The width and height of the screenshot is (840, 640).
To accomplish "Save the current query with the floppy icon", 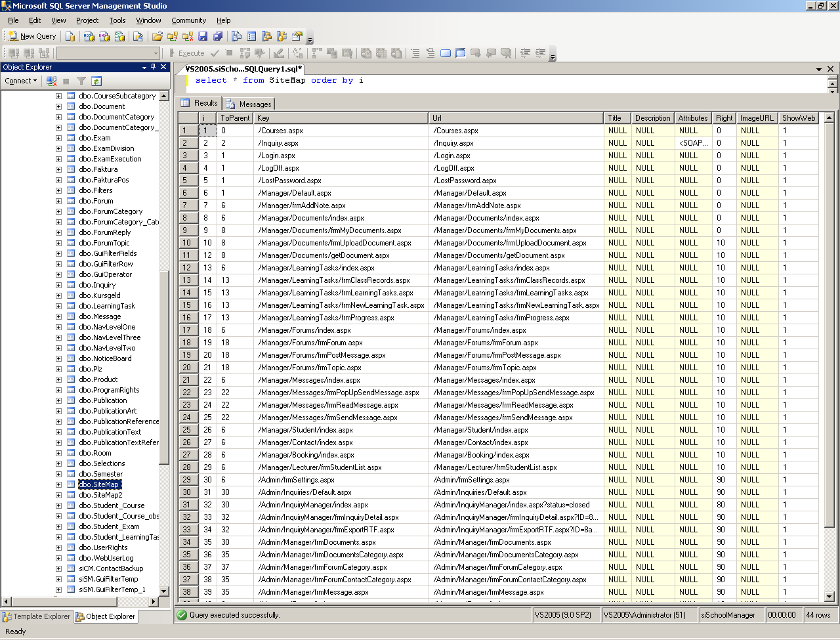I will pos(203,36).
